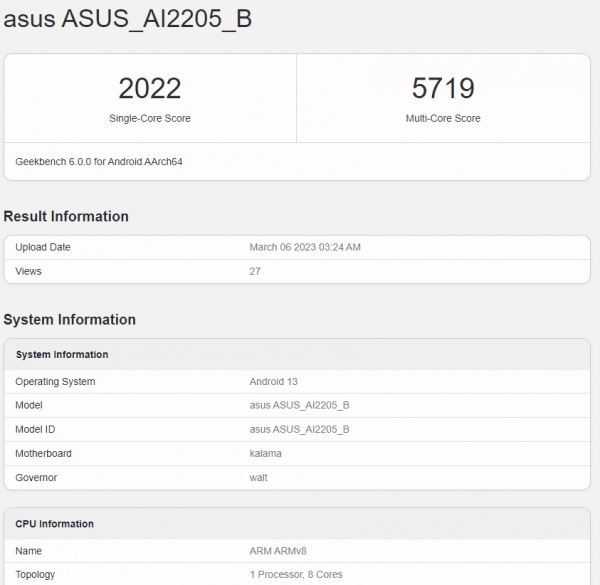
Task: Select the Android 13 value
Action: (273, 381)
